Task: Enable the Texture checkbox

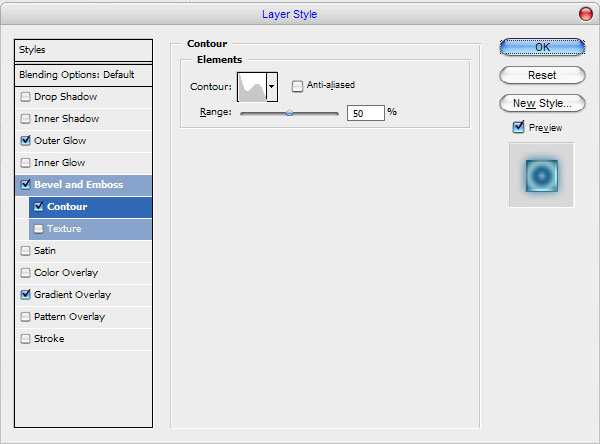Action: (x=38, y=229)
